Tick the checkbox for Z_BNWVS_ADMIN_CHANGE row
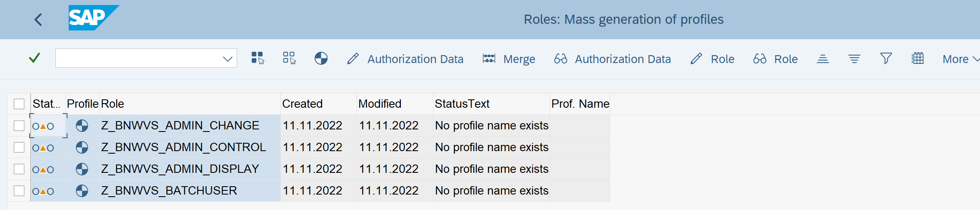980x210 pixels. (x=19, y=126)
